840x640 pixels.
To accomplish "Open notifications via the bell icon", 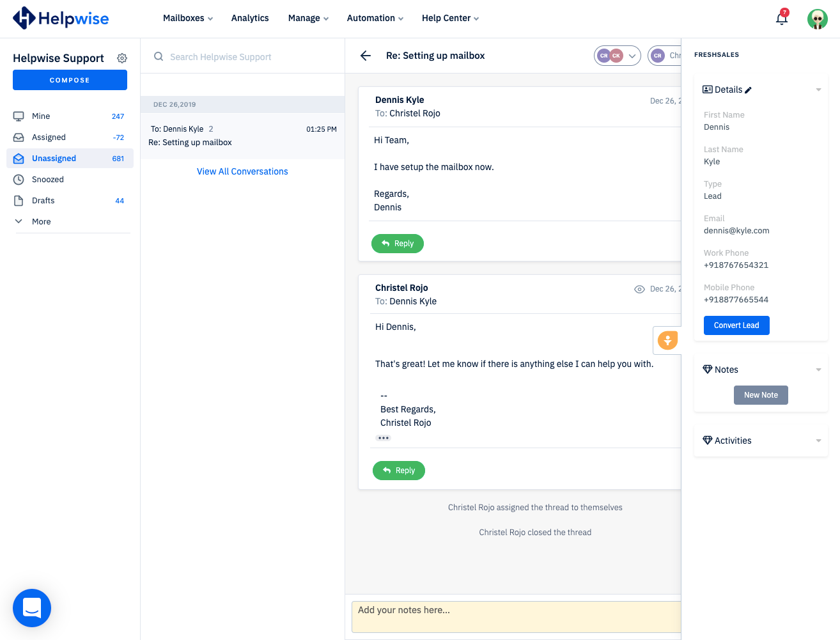I will pos(781,19).
